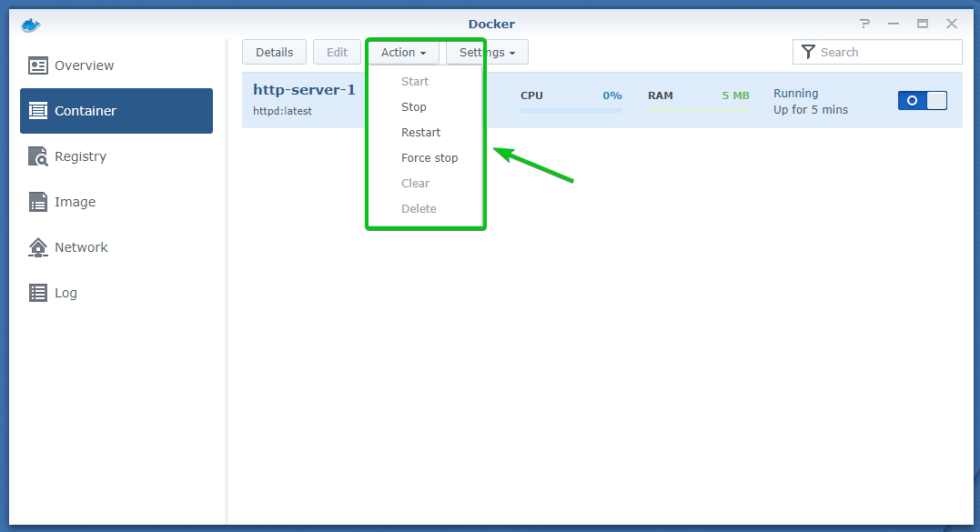Switch to the Registry section
Screen dimensions: 980x532
pos(116,156)
